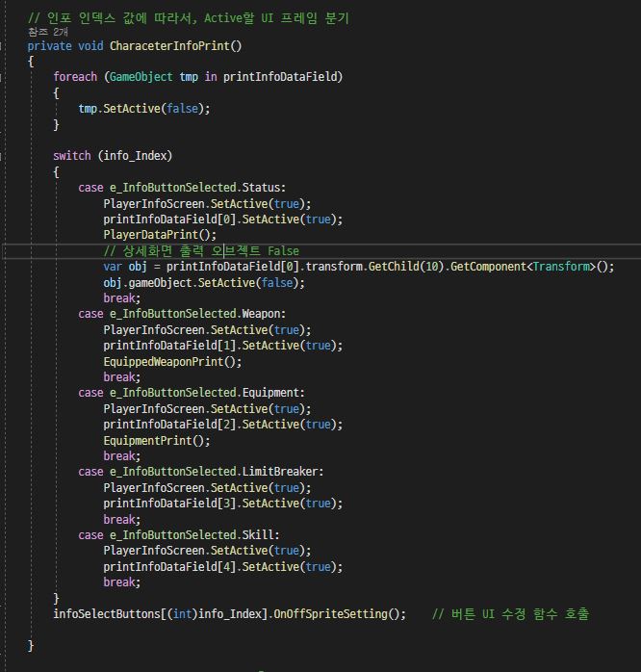Click the 'EquippedWeaponPrint();' call

pos(172,361)
